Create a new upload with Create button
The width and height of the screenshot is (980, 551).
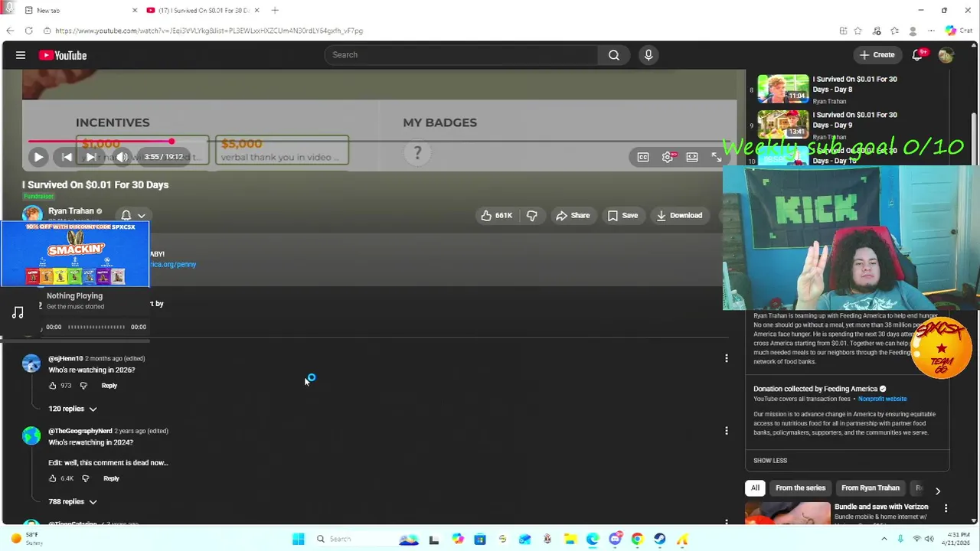[x=877, y=55]
